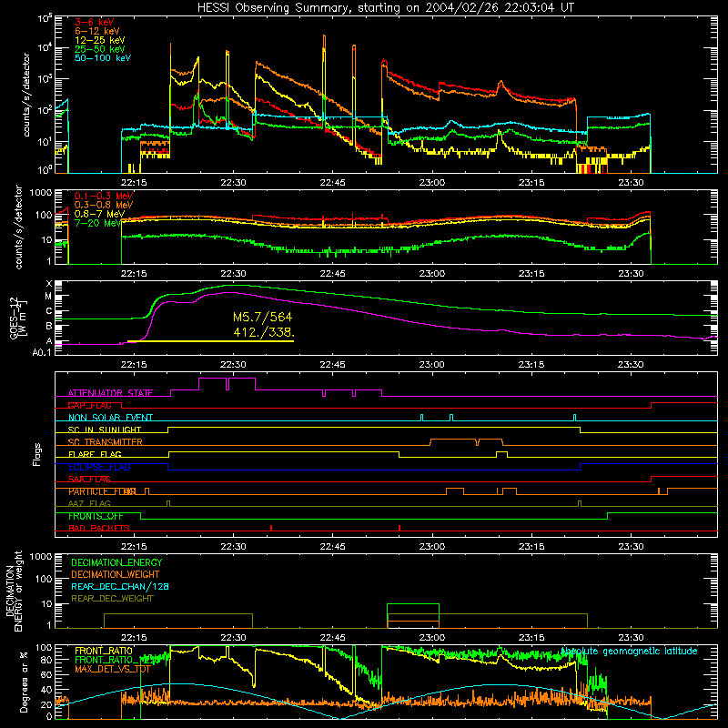The height and width of the screenshot is (728, 728).
Task: Click the yellow FRONT_RATIO legend label
Action: click(104, 651)
